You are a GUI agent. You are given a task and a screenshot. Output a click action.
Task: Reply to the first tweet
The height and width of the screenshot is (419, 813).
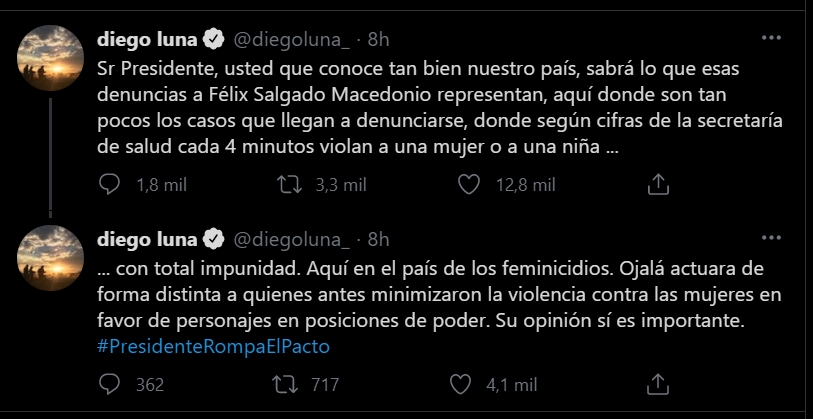pos(112,184)
